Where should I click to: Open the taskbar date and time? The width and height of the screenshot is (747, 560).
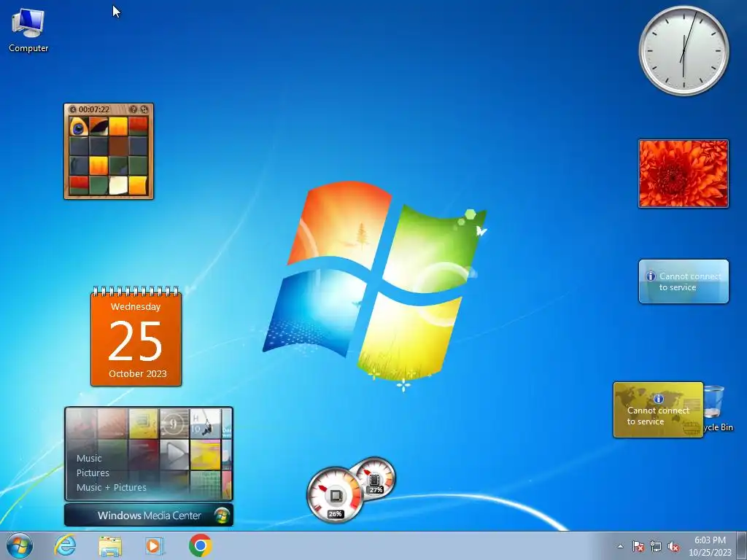710,546
